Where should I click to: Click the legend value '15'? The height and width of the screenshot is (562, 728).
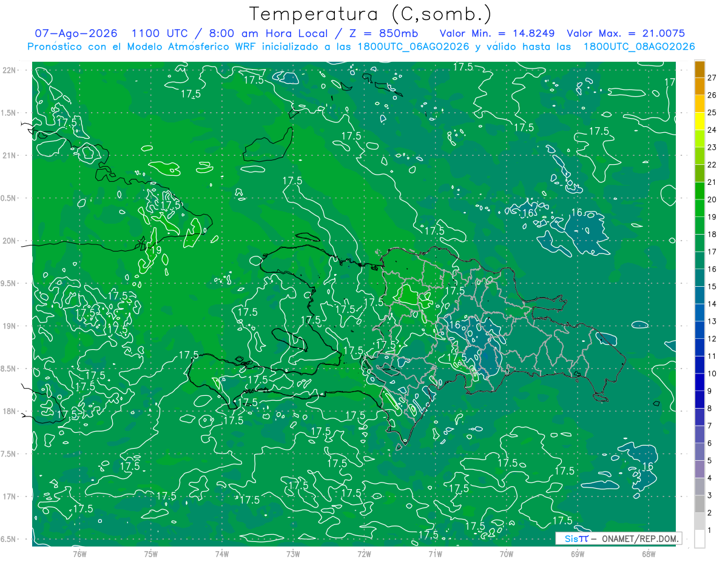[712, 287]
